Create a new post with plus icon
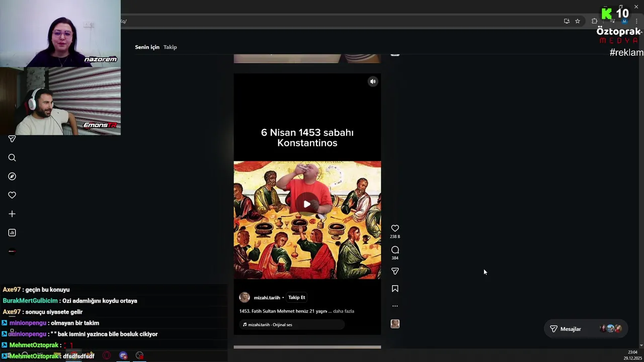This screenshot has height=362, width=644. [x=12, y=214]
